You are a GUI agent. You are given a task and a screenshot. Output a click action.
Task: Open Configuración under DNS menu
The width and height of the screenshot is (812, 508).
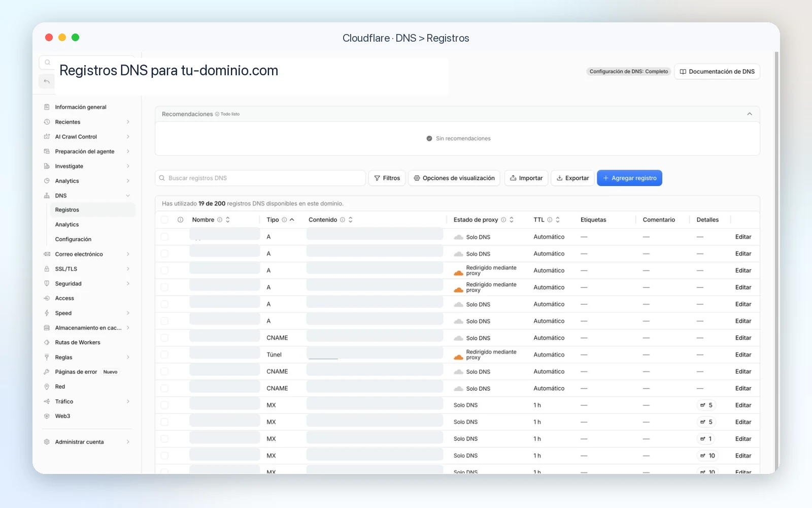[73, 239]
